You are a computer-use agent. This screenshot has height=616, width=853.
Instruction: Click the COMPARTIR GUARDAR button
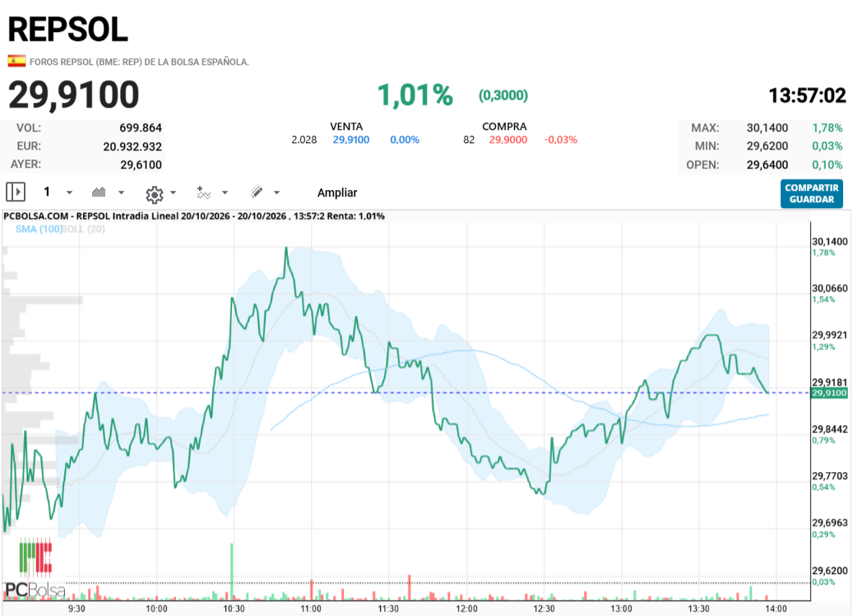812,193
